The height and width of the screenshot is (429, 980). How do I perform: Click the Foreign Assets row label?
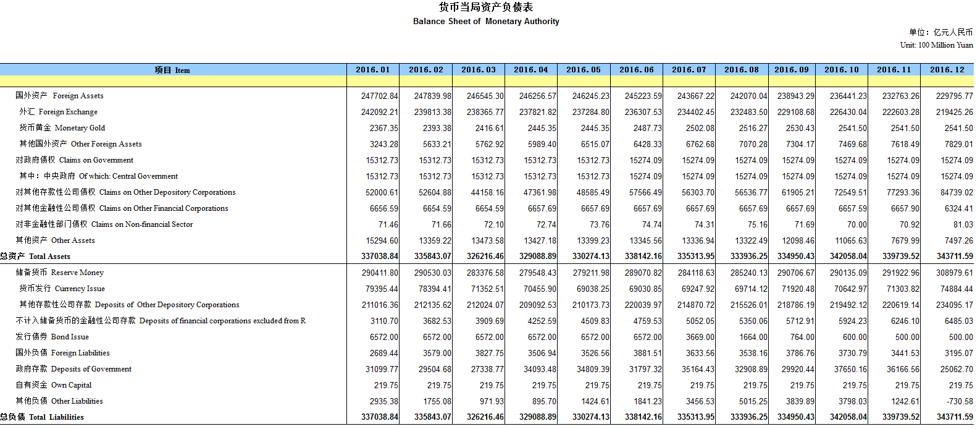(59, 96)
